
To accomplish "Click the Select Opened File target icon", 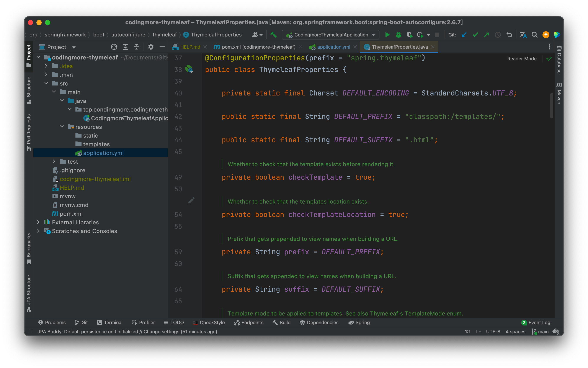I will coord(114,47).
